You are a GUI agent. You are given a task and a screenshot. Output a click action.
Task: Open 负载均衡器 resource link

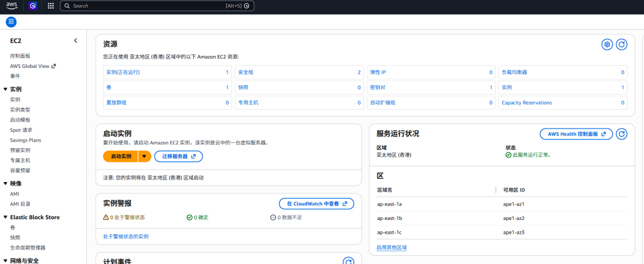514,72
